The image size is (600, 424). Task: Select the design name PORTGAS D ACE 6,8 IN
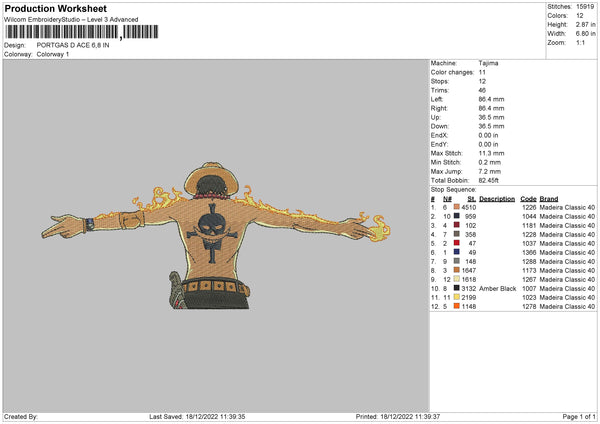(x=73, y=45)
